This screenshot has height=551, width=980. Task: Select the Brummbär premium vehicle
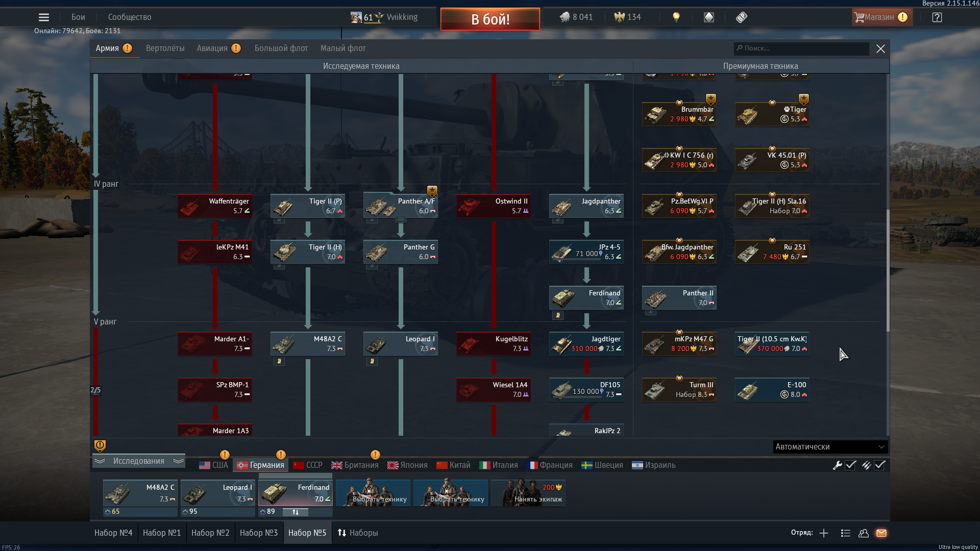coord(679,114)
